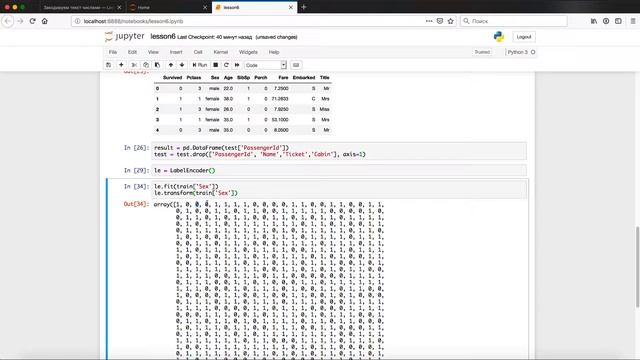Click the page vertical scrollbar

637,267
